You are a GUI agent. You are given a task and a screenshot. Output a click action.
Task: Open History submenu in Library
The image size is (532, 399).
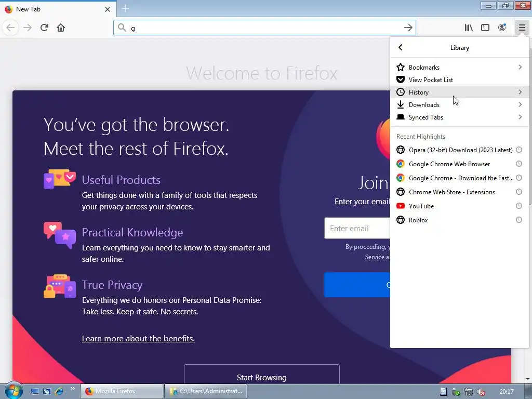coord(460,92)
